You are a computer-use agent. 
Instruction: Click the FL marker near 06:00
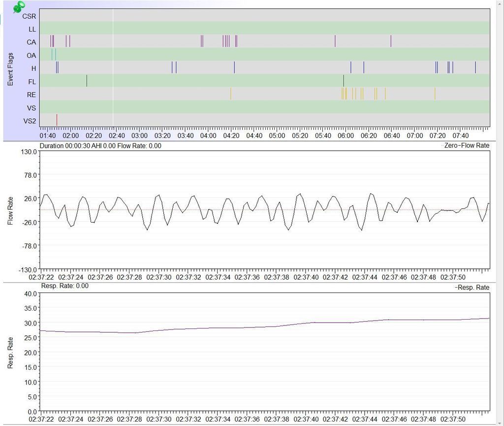(x=344, y=81)
